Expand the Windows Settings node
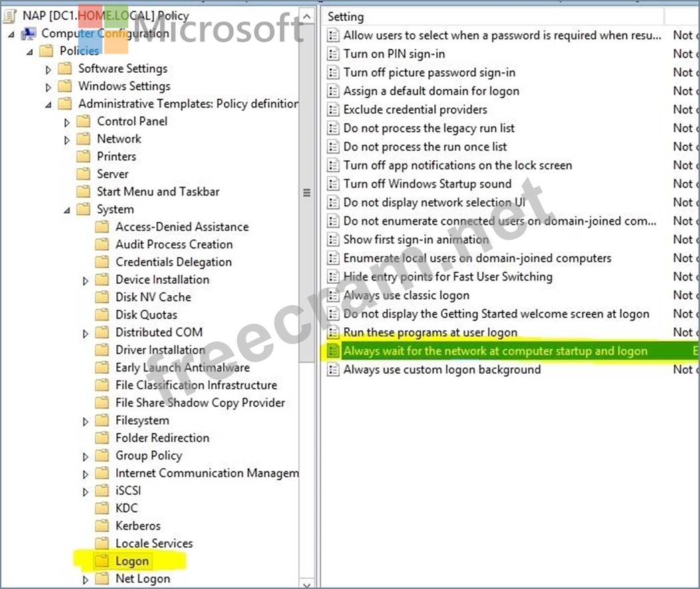This screenshot has height=589, width=700. pyautogui.click(x=48, y=87)
